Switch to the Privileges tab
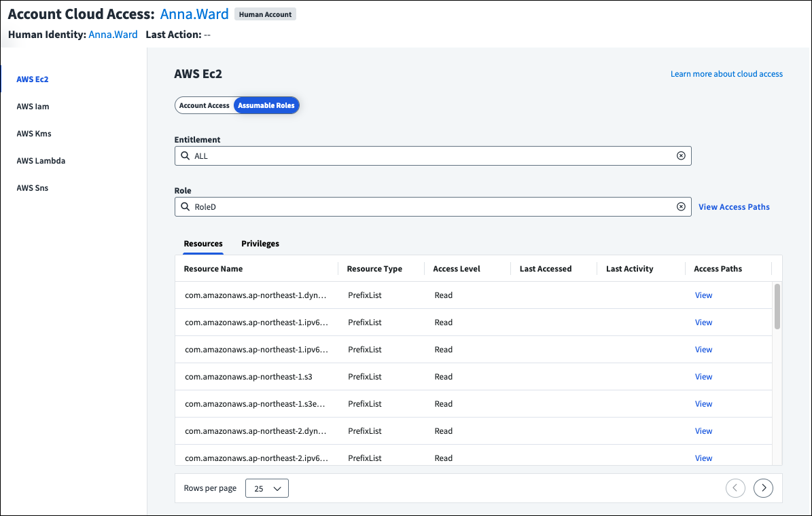Viewport: 812px width, 516px height. click(260, 244)
